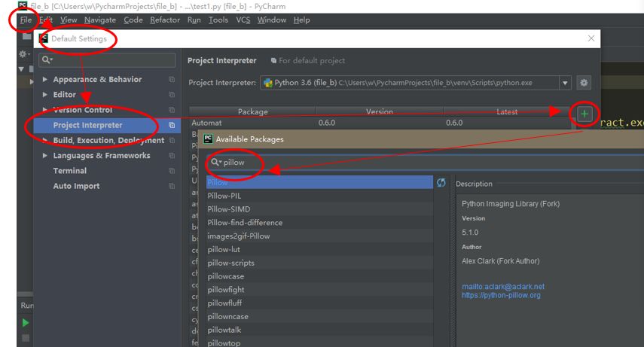Click the stop button below Run
Screen dimensions: 644x347
point(26,338)
